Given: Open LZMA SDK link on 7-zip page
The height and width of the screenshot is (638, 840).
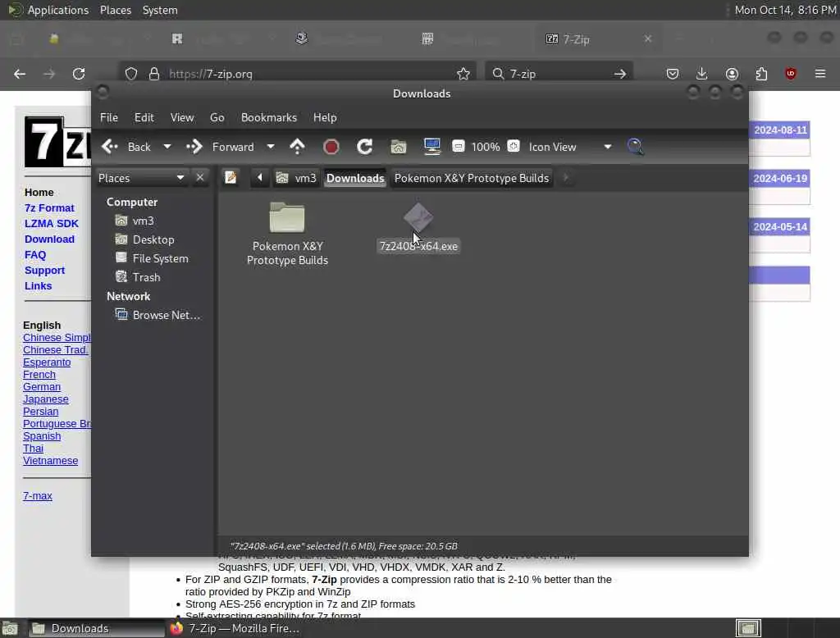Looking at the screenshot, I should coord(52,223).
